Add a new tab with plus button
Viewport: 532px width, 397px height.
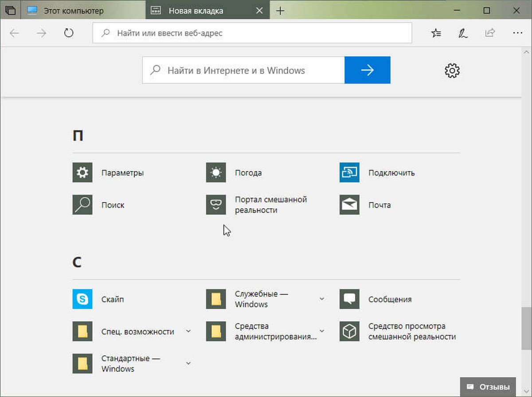pos(280,10)
